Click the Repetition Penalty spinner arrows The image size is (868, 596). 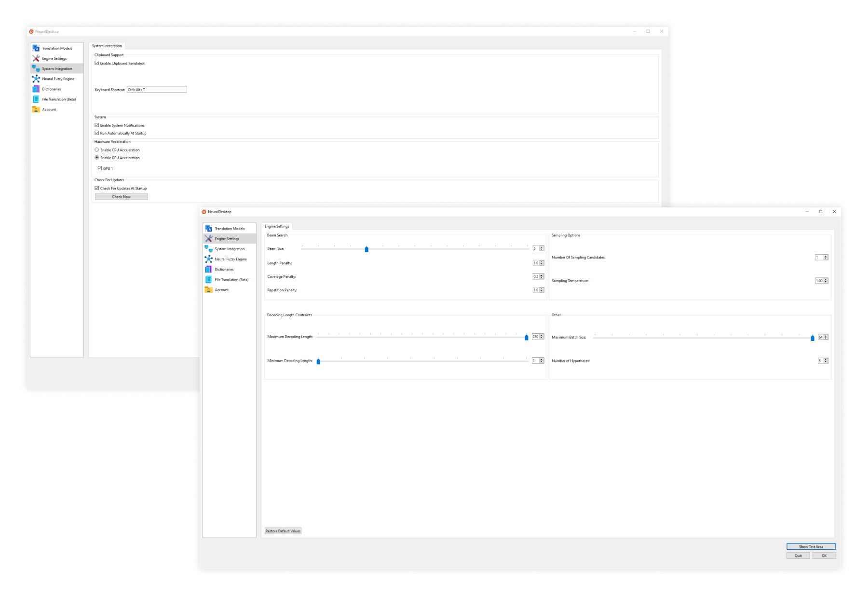tap(542, 290)
